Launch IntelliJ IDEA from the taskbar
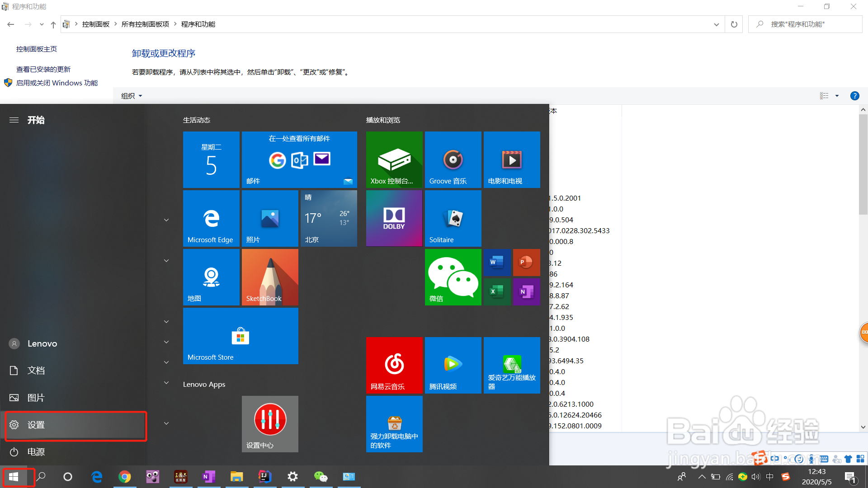868x488 pixels. point(264,477)
